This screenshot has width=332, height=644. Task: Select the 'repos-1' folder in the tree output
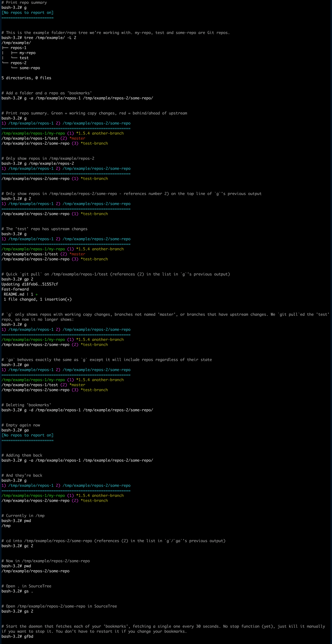point(19,48)
